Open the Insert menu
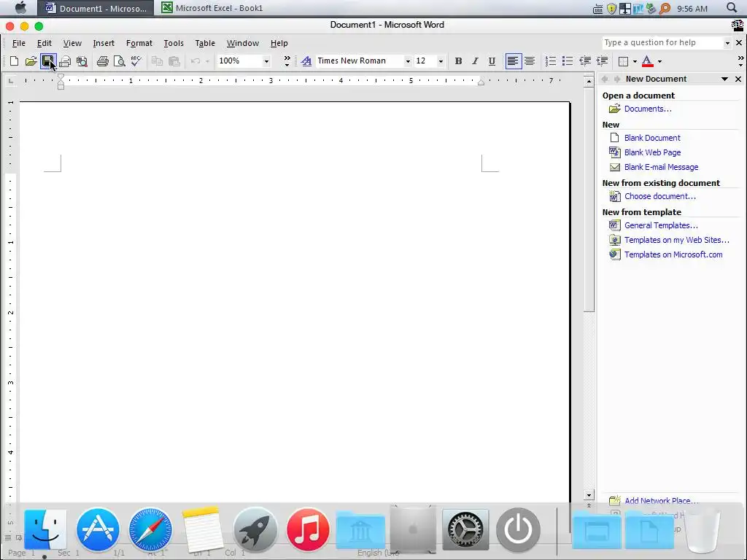The image size is (747, 560). tap(104, 43)
